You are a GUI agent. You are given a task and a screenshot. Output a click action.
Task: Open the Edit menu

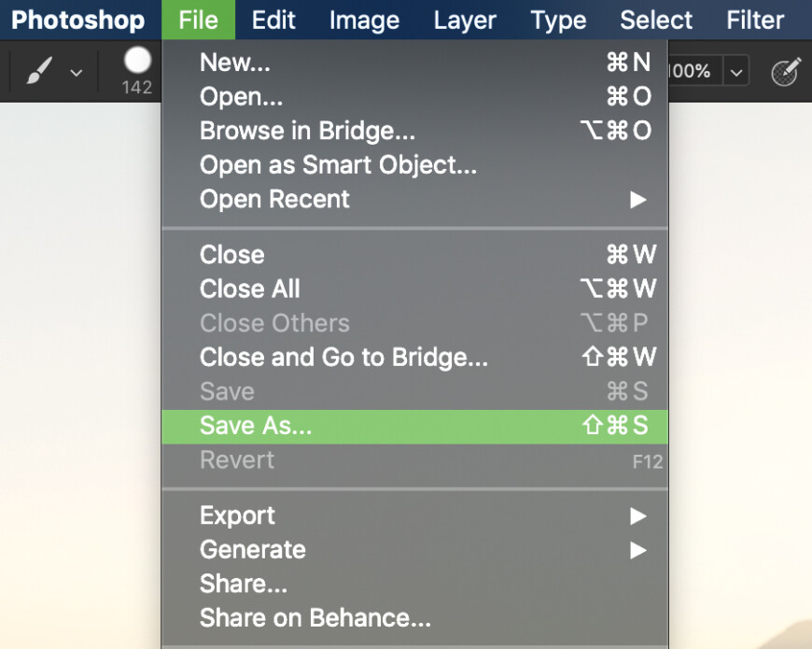[273, 20]
